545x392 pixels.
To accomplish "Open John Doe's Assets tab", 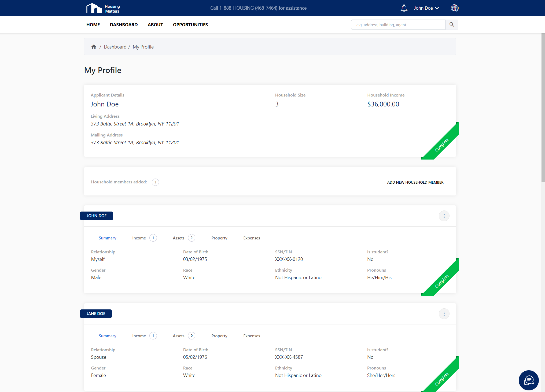I will [179, 238].
